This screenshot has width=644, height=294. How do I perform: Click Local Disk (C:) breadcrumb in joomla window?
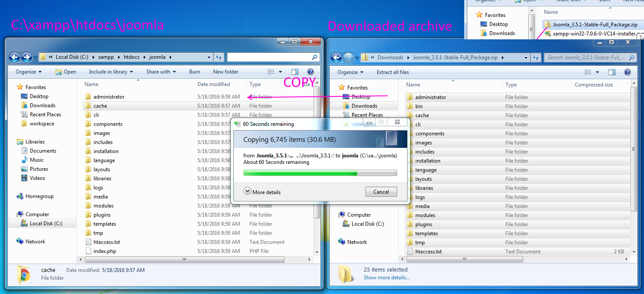tap(71, 57)
